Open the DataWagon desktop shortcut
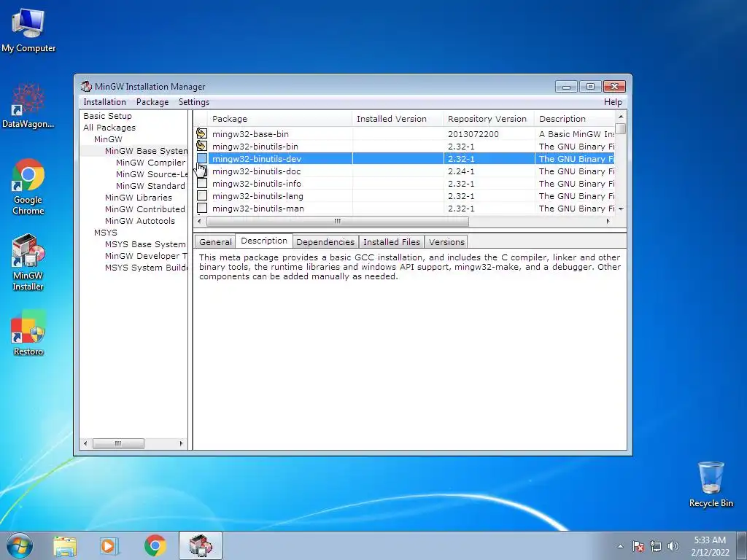 [x=28, y=106]
